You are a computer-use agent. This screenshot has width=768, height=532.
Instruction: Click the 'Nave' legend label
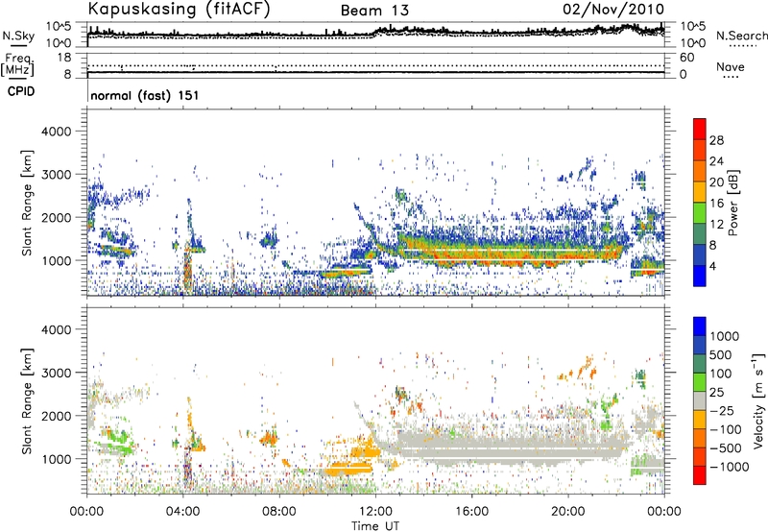click(x=731, y=67)
